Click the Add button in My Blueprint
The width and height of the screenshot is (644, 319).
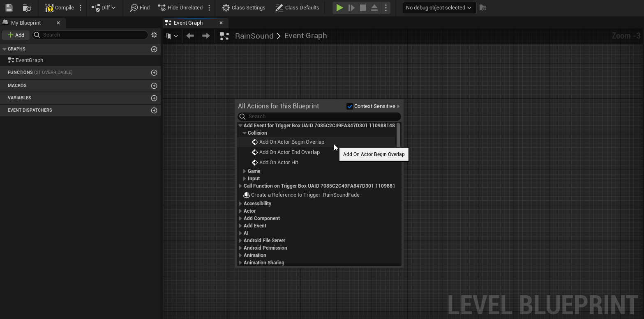(16, 35)
